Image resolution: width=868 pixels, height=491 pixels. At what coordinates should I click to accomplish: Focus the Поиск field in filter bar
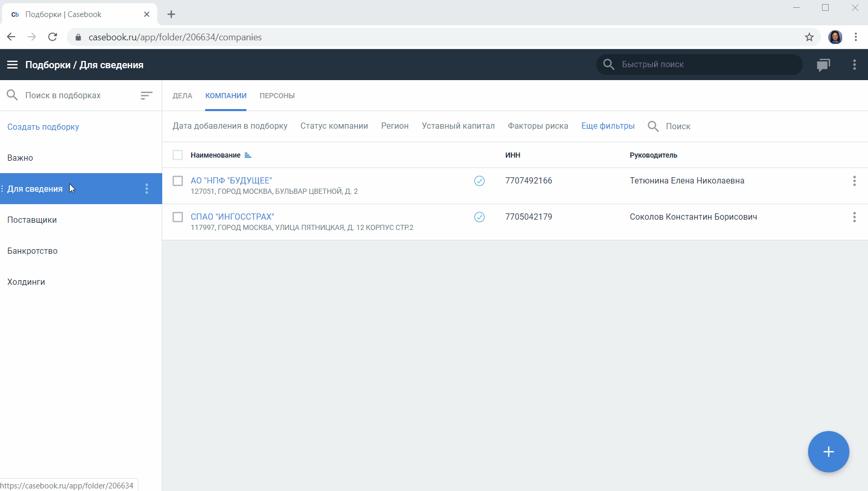point(678,126)
